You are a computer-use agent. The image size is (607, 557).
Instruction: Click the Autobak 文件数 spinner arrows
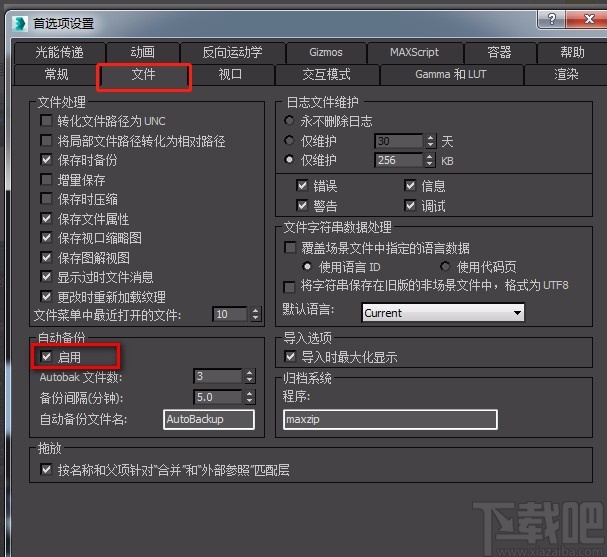pos(250,376)
